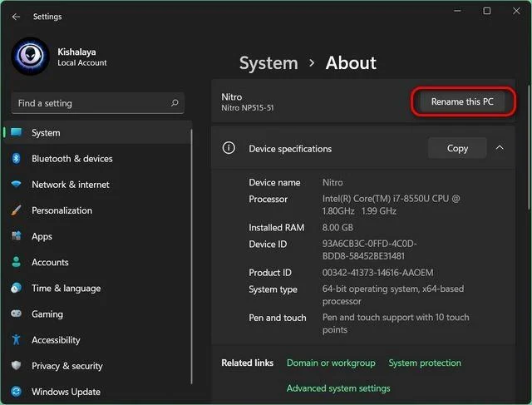Open the Kishalaya profile avatar
This screenshot has width=532, height=405.
31,57
